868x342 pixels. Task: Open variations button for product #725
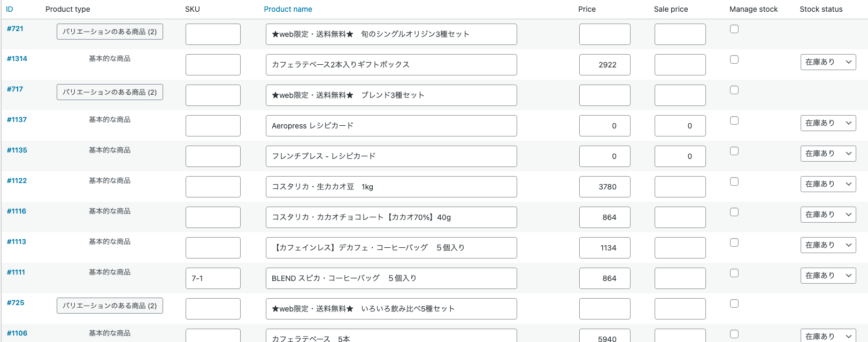(x=110, y=306)
